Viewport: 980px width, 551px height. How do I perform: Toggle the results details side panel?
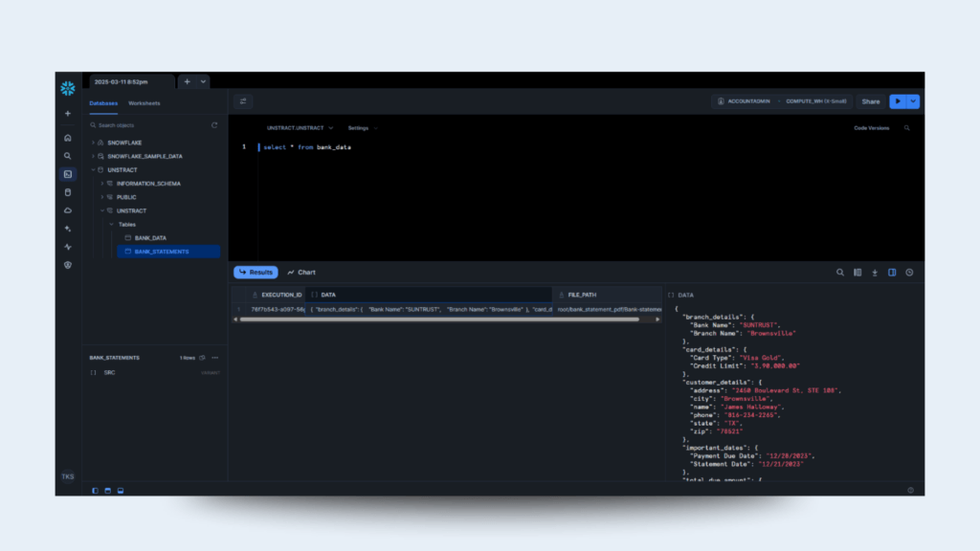892,273
